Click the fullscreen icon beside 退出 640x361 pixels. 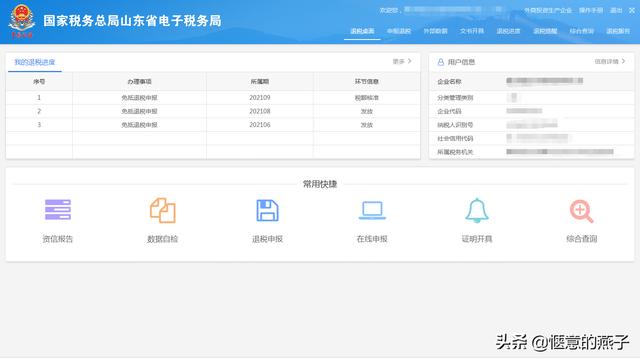click(632, 10)
